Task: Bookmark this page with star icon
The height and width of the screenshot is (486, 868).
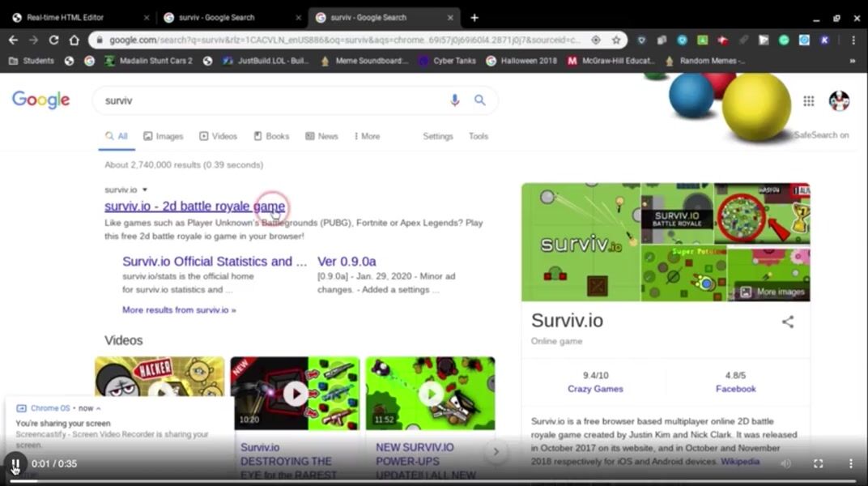Action: coord(616,40)
